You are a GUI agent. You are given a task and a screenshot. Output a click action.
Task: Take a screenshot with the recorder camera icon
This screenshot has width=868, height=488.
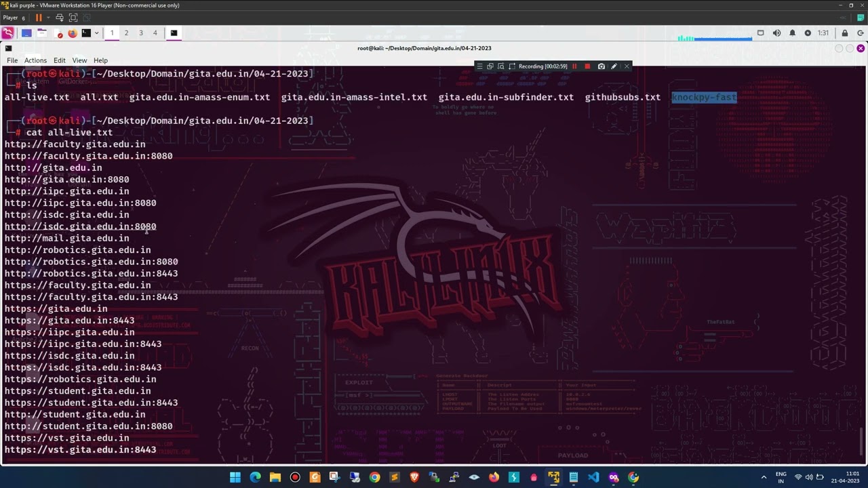601,66
